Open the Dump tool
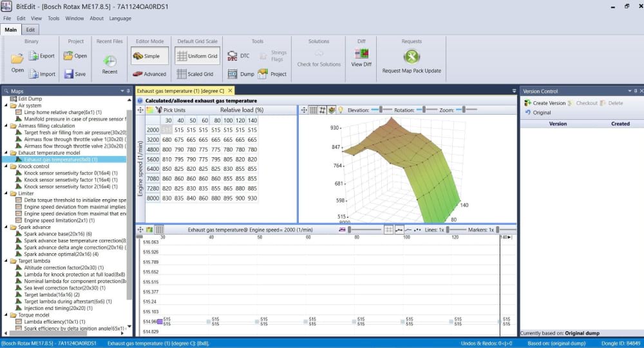The image size is (644, 348). click(x=240, y=74)
